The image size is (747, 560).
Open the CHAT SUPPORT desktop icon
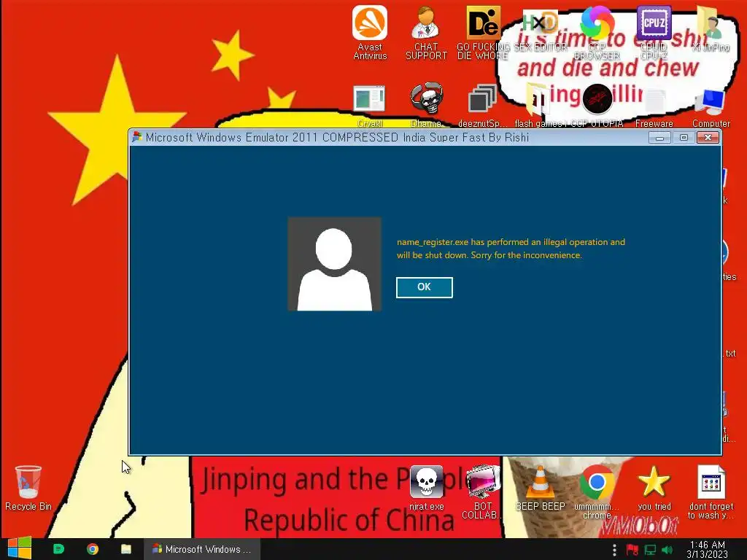tap(426, 32)
